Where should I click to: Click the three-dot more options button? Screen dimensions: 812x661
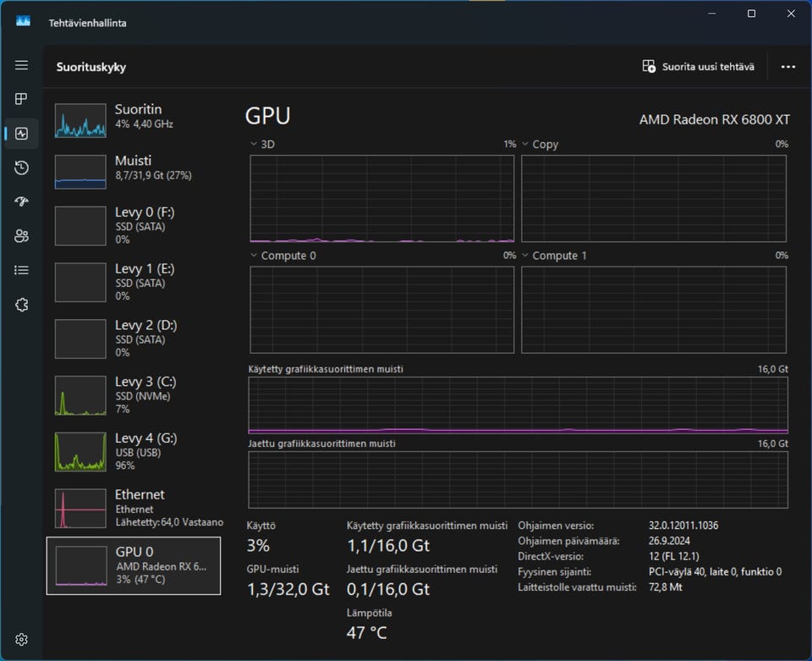[x=787, y=67]
